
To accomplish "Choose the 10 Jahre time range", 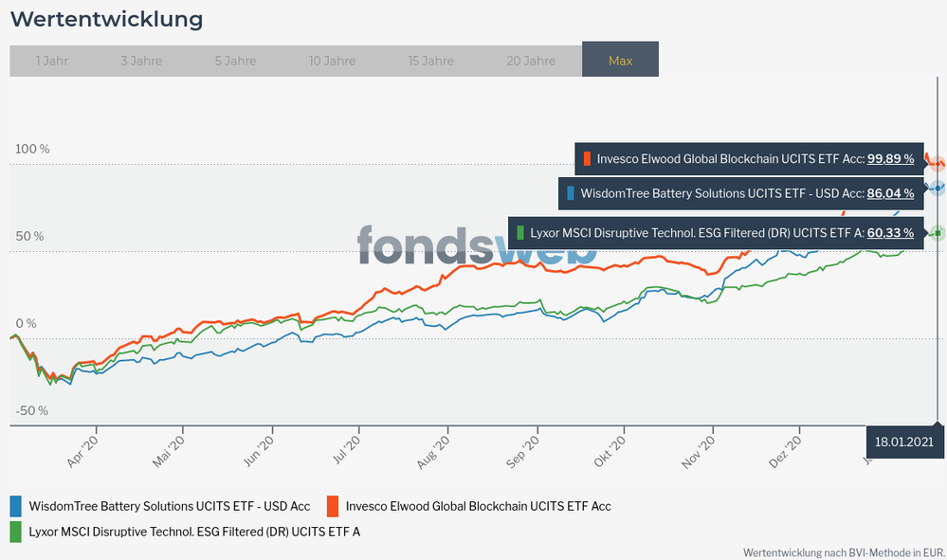I will [x=332, y=61].
